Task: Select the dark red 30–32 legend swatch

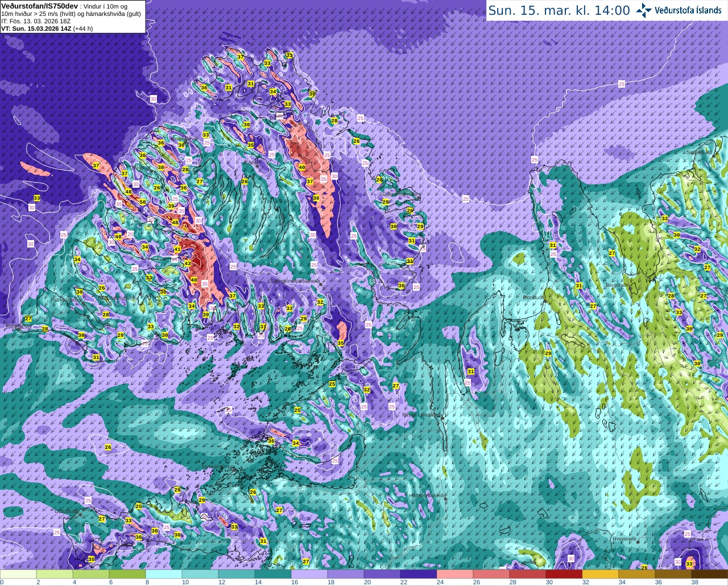Action: click(564, 573)
